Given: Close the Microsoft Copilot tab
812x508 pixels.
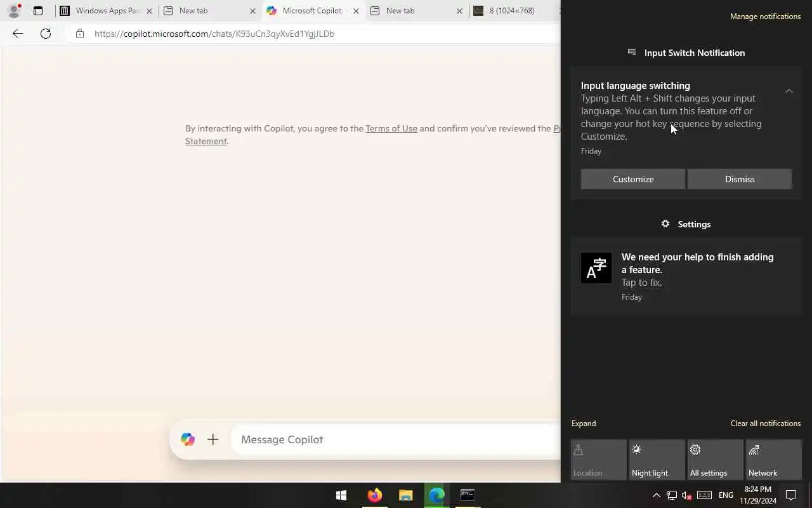Looking at the screenshot, I should [x=356, y=11].
